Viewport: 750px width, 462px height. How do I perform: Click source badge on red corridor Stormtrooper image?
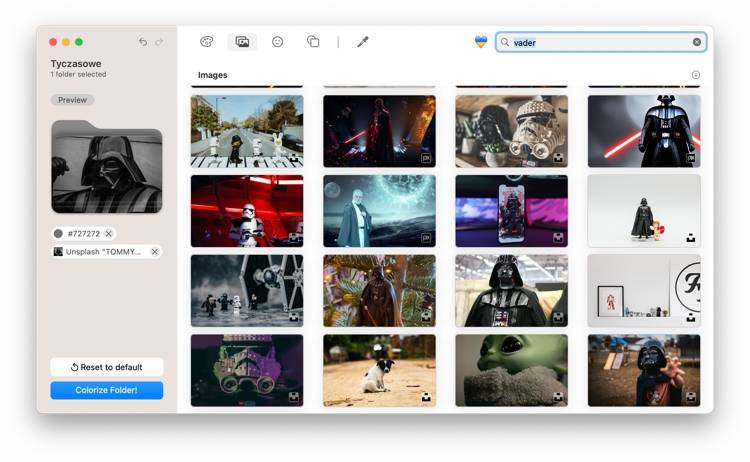pyautogui.click(x=294, y=238)
